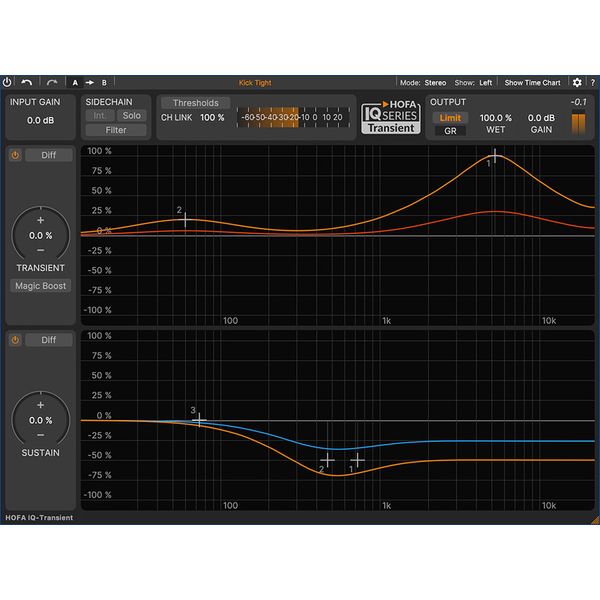Toggle Sustain section Diff button
600x600 pixels.
coord(49,340)
